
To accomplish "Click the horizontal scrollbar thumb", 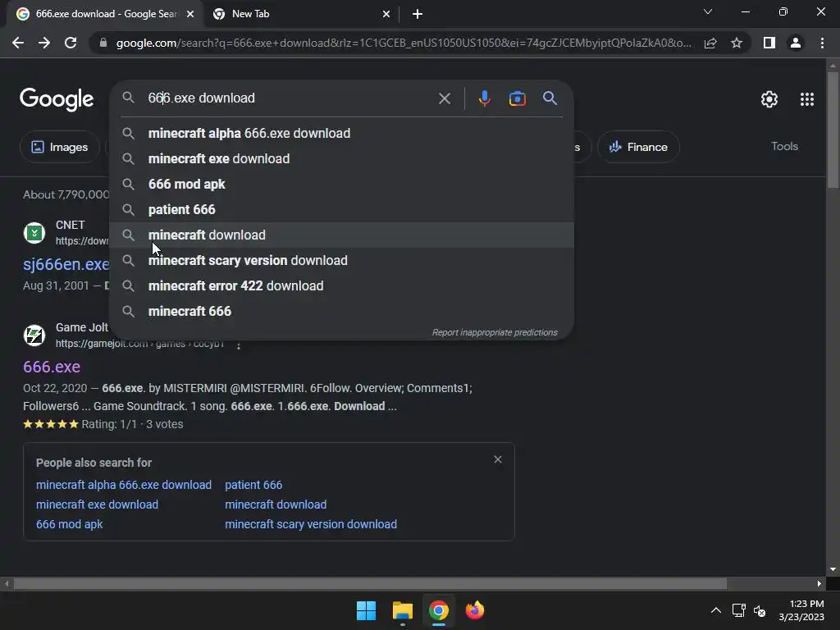I will pos(370,583).
